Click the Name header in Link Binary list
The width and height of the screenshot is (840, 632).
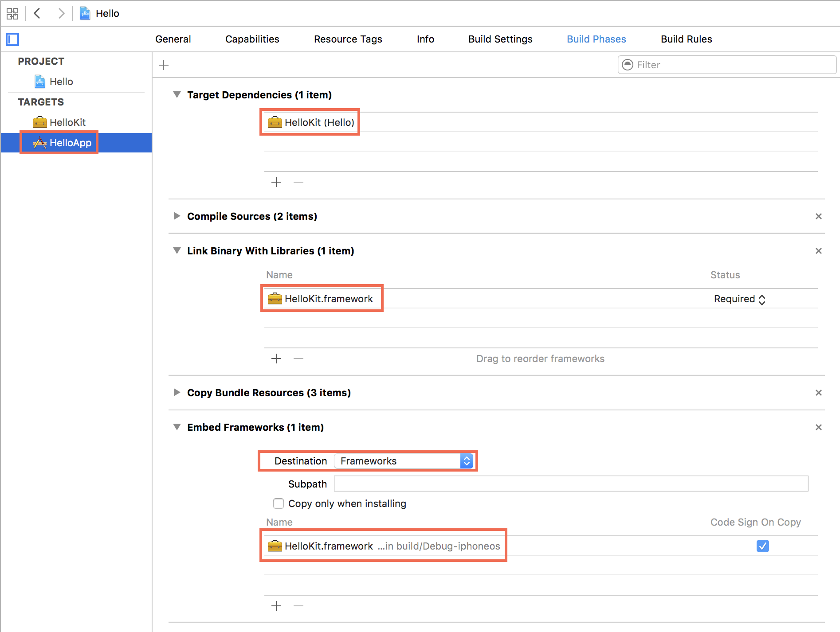279,275
